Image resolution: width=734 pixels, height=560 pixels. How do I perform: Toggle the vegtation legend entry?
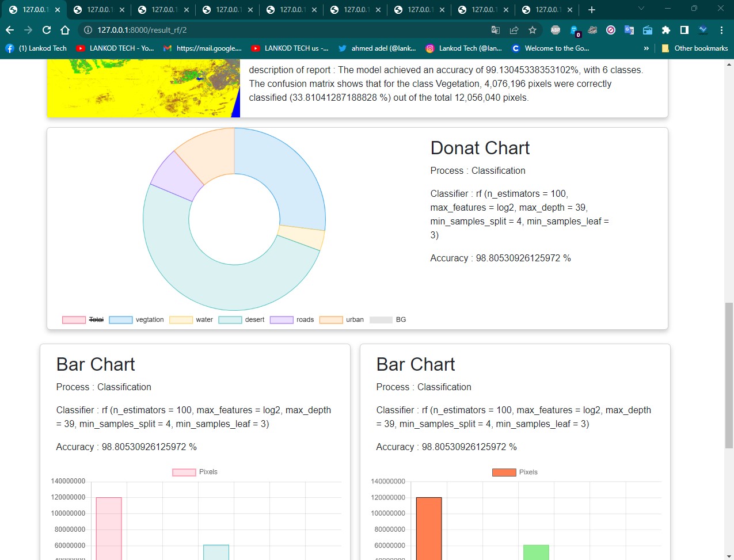tap(136, 319)
